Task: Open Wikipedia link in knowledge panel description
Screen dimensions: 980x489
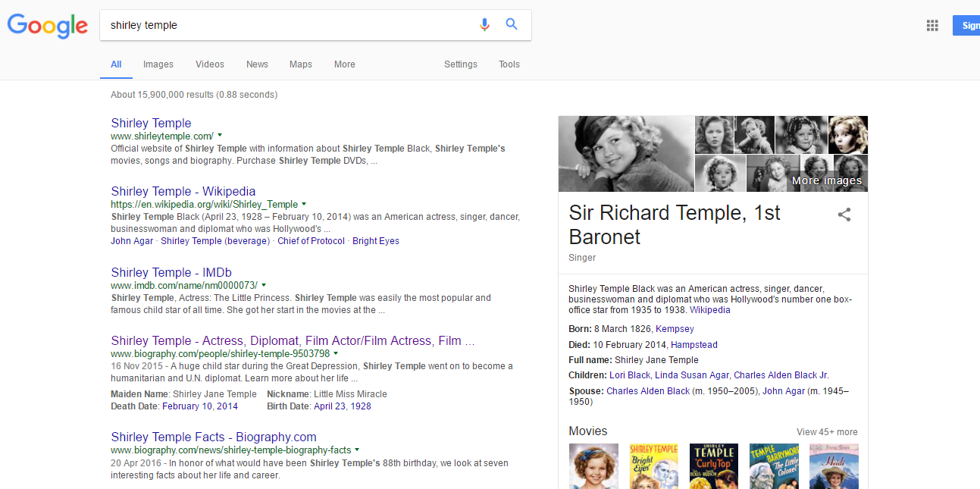Action: coord(710,310)
